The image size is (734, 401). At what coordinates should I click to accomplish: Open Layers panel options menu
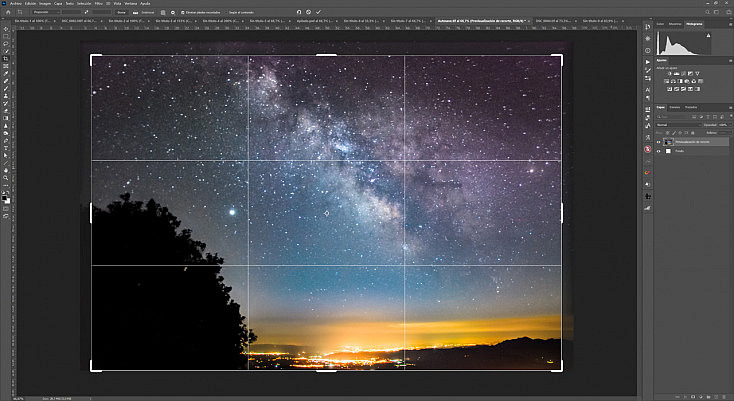click(x=730, y=108)
